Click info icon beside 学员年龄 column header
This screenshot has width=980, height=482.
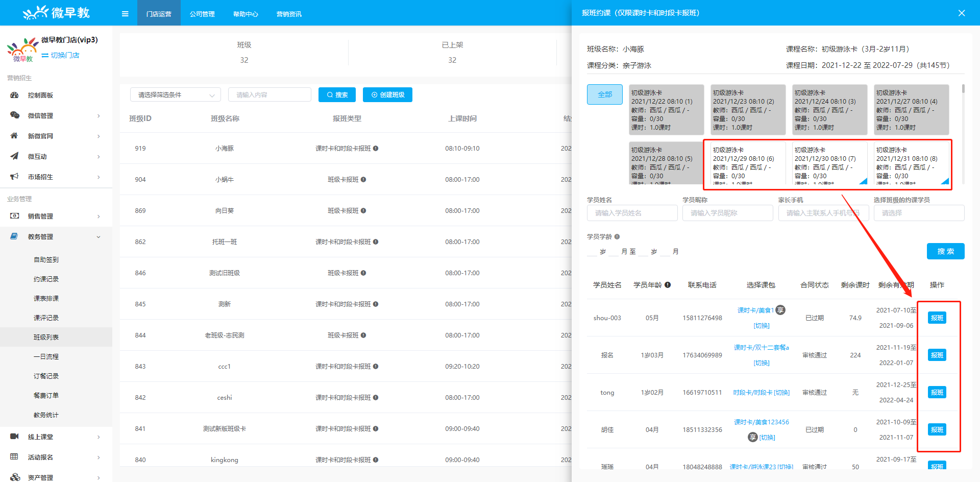pyautogui.click(x=668, y=285)
